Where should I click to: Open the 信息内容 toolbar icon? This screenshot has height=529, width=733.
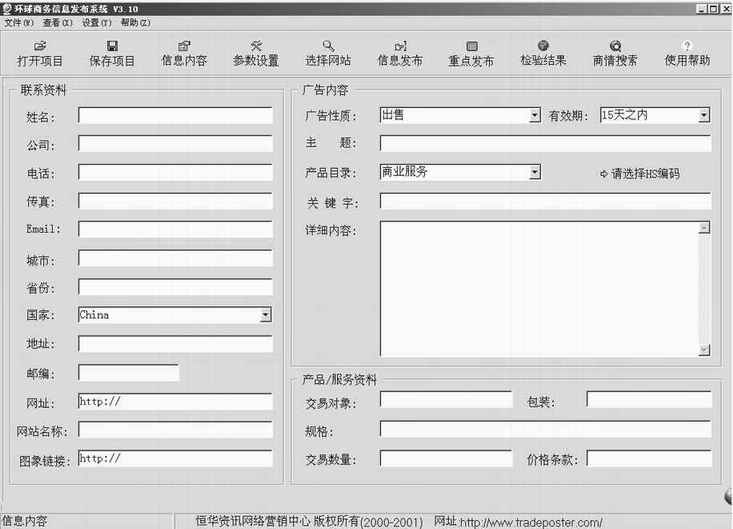tap(184, 54)
